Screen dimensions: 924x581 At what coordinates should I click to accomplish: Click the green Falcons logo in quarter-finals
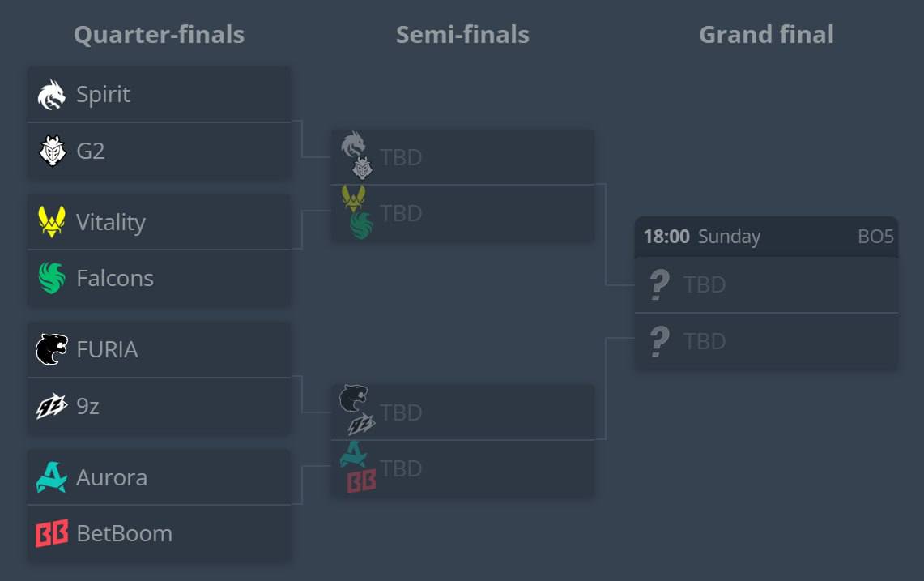coord(51,278)
